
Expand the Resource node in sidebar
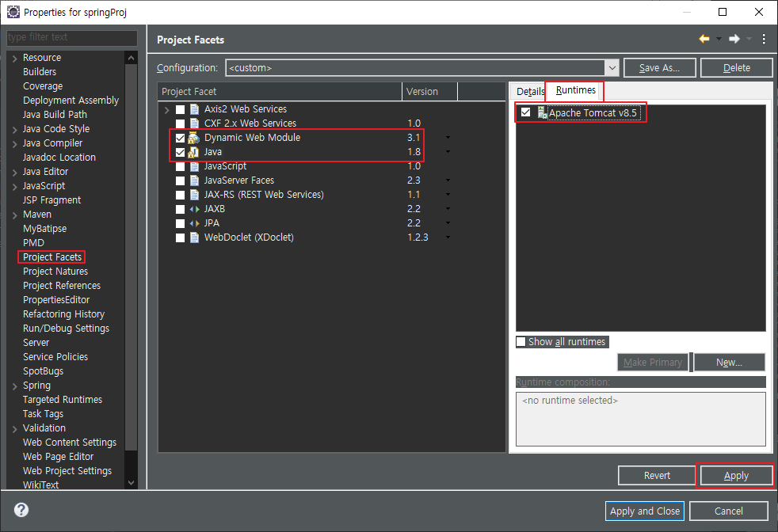pos(15,59)
